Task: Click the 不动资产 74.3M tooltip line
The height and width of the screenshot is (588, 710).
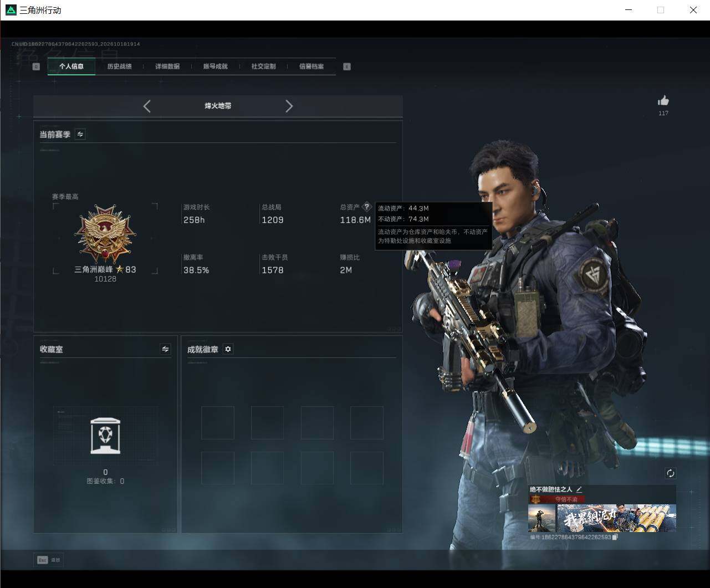Action: pyautogui.click(x=403, y=219)
